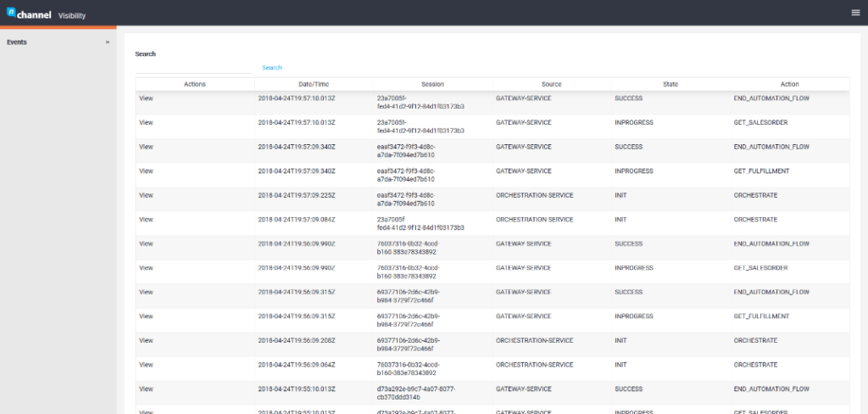This screenshot has height=414, width=868.
Task: Click the Source column header
Action: [551, 84]
